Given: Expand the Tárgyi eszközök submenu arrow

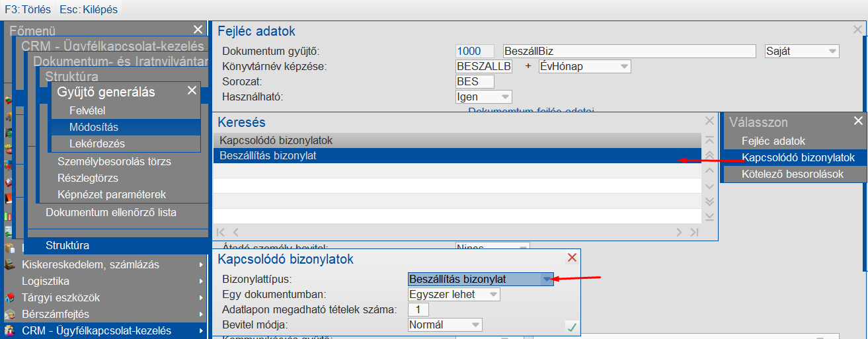Looking at the screenshot, I should 201,298.
